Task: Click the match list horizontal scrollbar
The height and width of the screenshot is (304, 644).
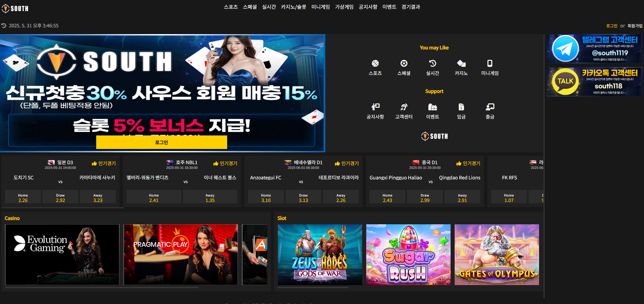Action: tap(62, 208)
